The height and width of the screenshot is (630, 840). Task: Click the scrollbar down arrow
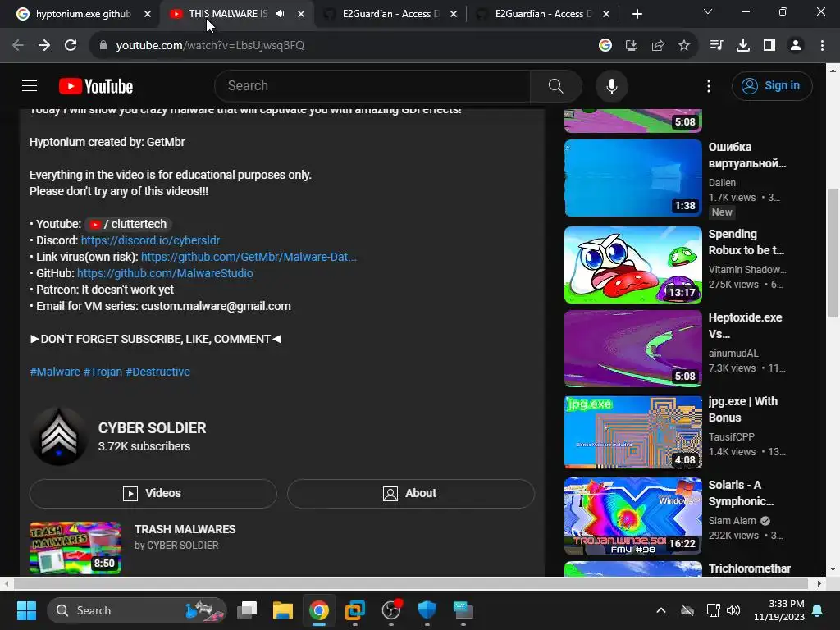(x=833, y=569)
